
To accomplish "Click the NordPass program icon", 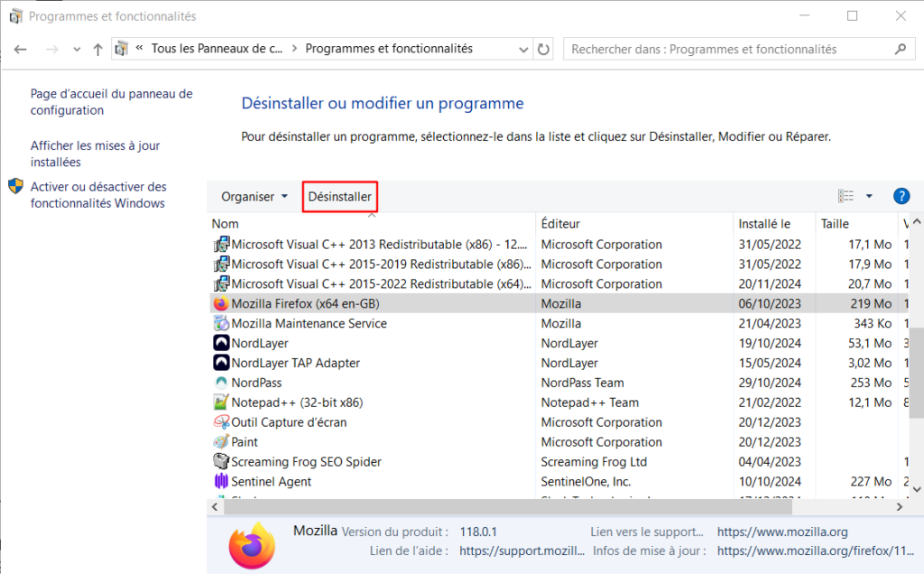I will pyautogui.click(x=221, y=383).
